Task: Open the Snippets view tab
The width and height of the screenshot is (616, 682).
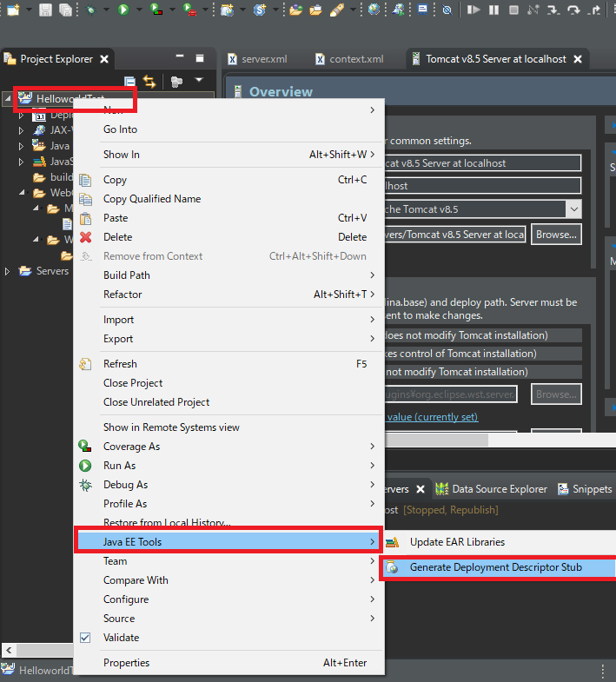Action: coord(585,489)
